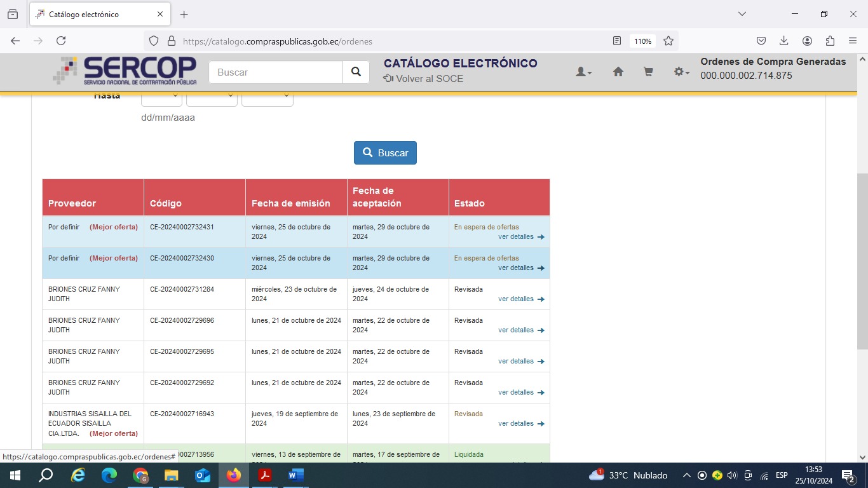
Task: Go to home via house icon
Action: pyautogui.click(x=618, y=72)
